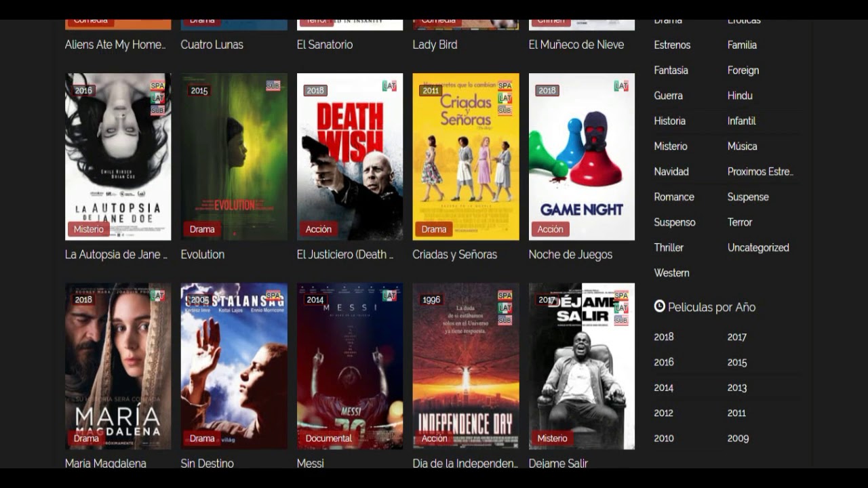Screen dimensions: 868x488
Task: Click 2016 year badge on Jane Doe poster
Action: pos(83,90)
